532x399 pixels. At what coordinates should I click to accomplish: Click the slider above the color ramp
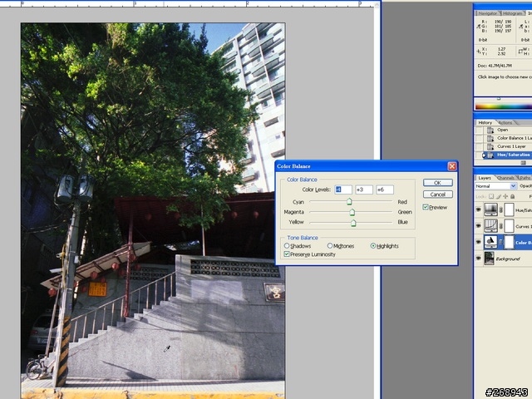pyautogui.click(x=499, y=99)
